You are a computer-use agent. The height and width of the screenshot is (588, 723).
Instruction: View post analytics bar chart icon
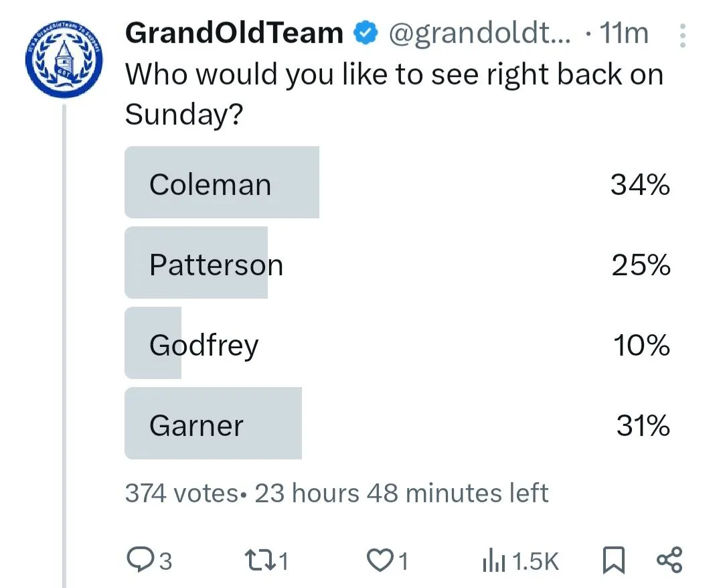coord(494,561)
